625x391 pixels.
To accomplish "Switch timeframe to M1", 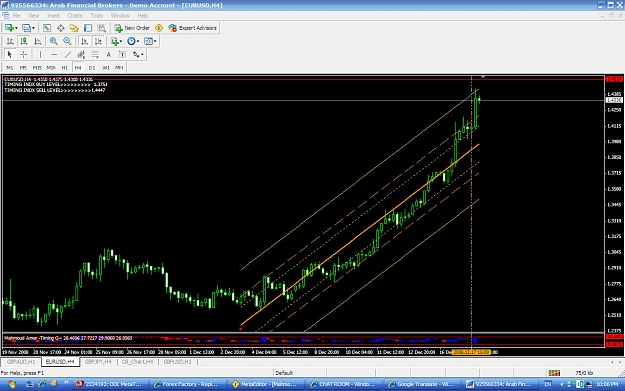I will point(10,68).
